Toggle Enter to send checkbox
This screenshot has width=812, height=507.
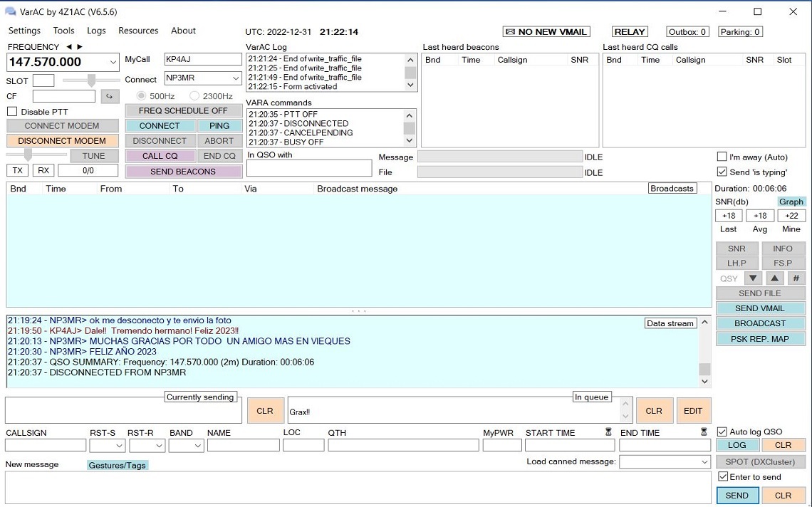[x=723, y=476]
